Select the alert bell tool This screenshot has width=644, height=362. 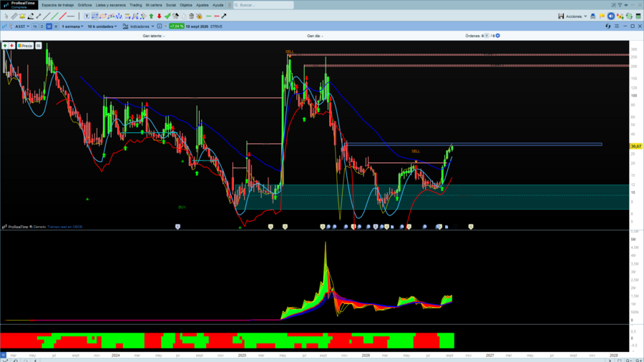[22, 16]
